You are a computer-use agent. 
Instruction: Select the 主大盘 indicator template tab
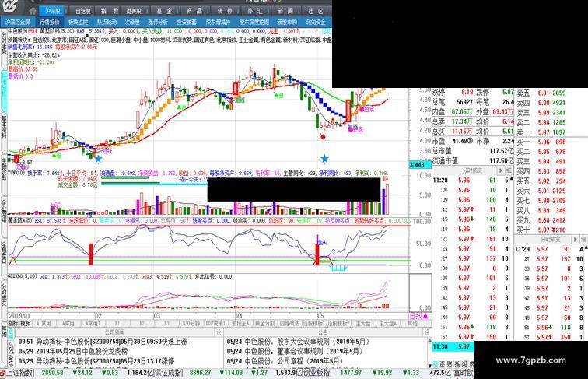363,323
